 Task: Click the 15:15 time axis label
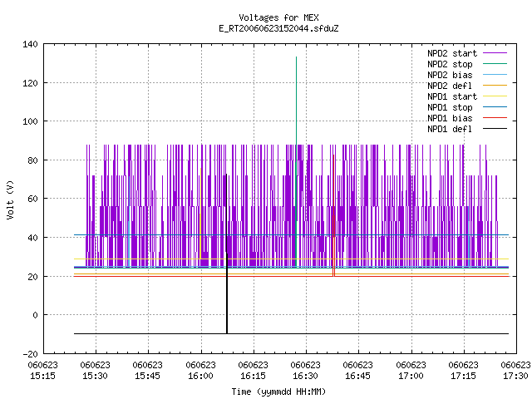coord(42,376)
